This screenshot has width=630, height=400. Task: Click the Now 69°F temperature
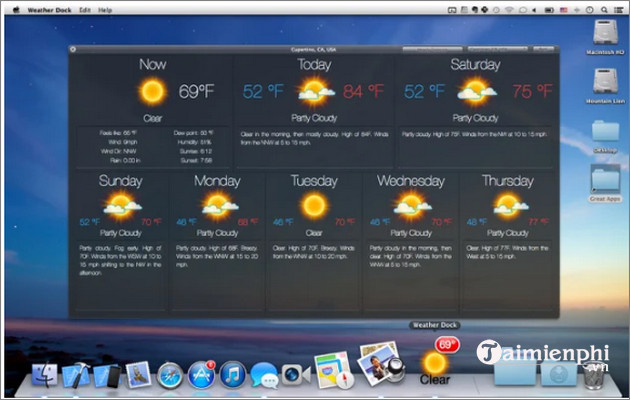tap(196, 92)
